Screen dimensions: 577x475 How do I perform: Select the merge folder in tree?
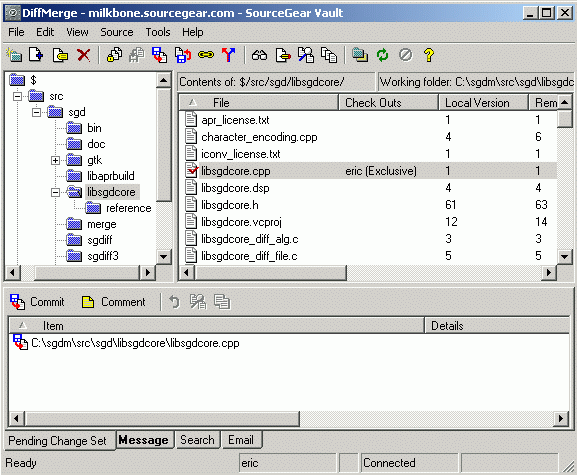point(102,224)
